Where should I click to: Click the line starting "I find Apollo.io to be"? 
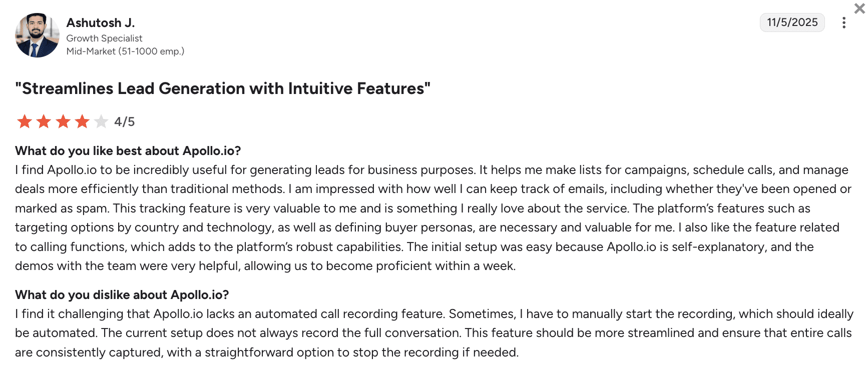point(431,170)
